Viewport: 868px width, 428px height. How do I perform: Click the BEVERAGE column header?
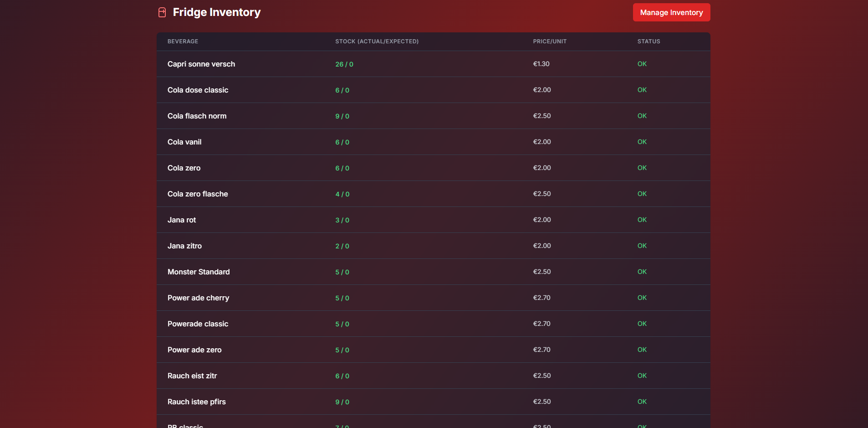coord(183,41)
